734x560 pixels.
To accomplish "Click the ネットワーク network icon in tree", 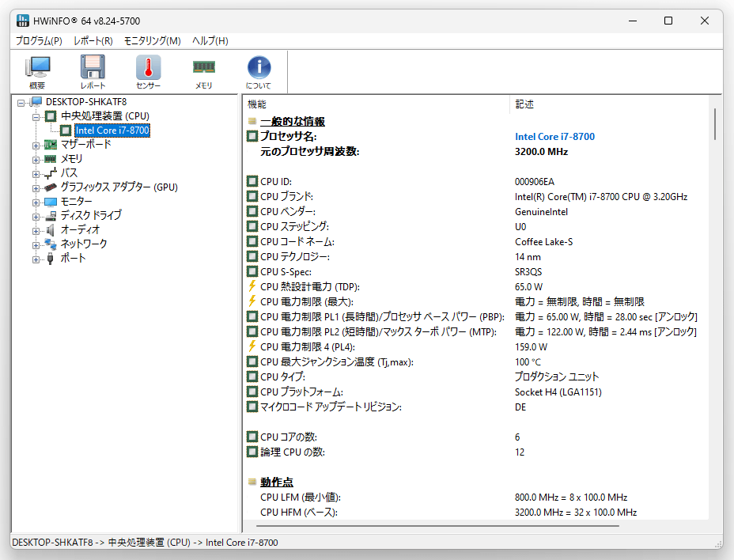I will (51, 244).
